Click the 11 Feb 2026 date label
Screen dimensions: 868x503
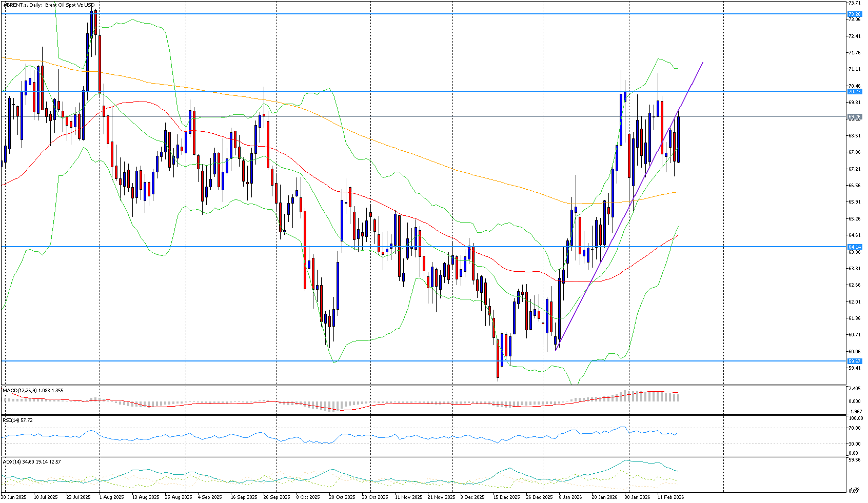point(671,497)
